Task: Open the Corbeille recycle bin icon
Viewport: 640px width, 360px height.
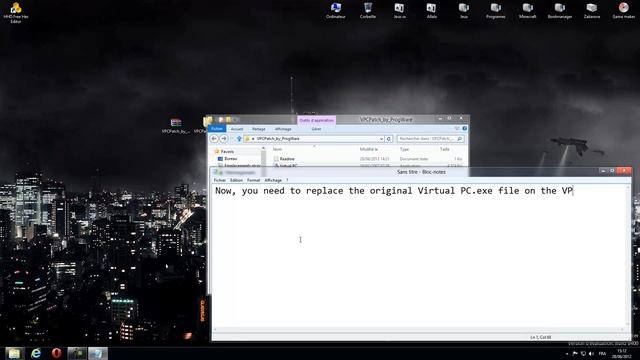Action: (368, 11)
